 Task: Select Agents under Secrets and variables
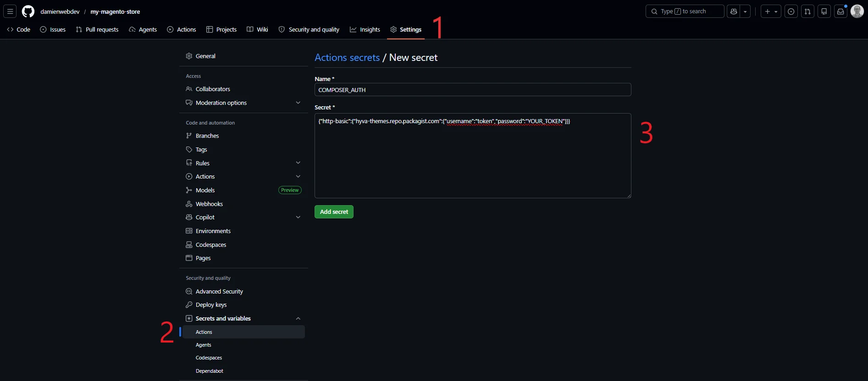pos(243,345)
